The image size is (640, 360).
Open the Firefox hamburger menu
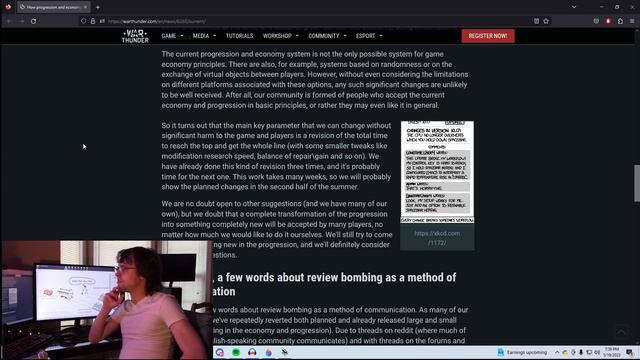coord(632,21)
